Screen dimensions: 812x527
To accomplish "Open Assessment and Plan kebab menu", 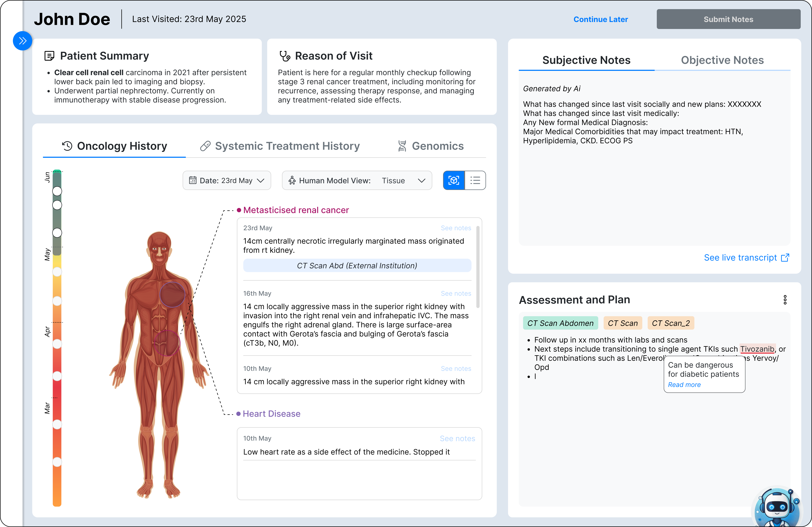I will pyautogui.click(x=785, y=300).
